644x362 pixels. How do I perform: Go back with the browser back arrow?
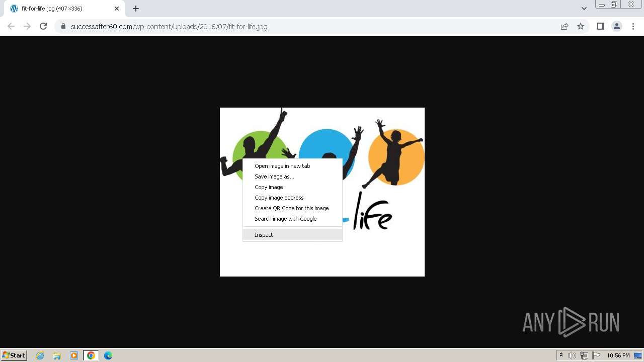point(11,26)
